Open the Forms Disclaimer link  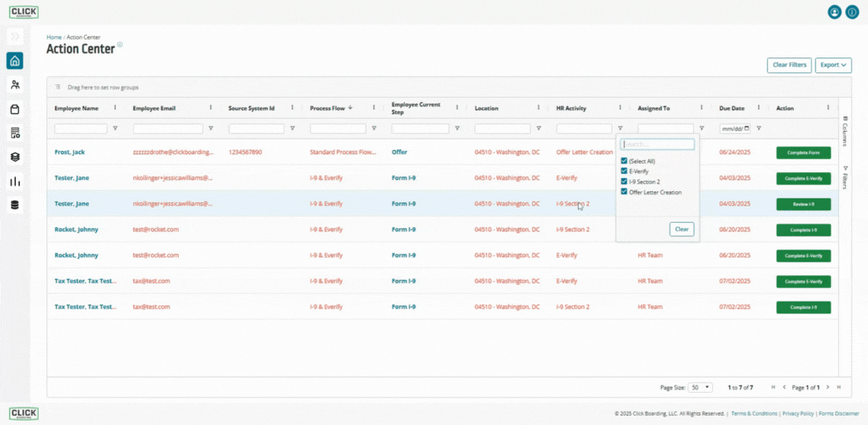coord(839,413)
